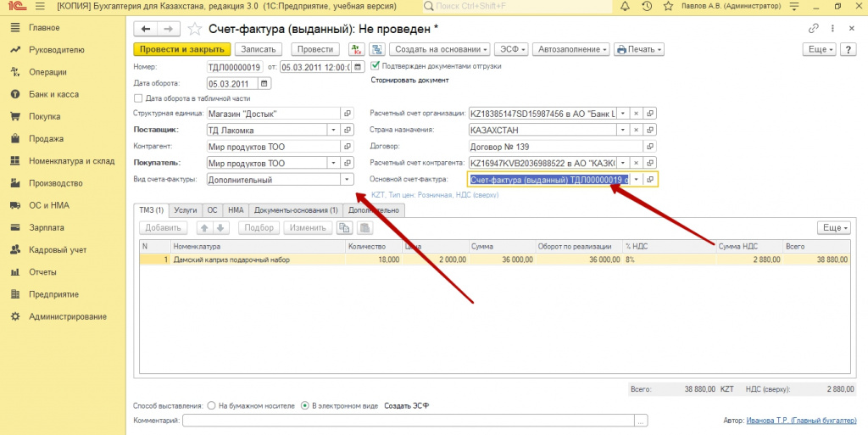This screenshot has width=868, height=435.
Task: Select На бумажном носителе option
Action: [211, 405]
